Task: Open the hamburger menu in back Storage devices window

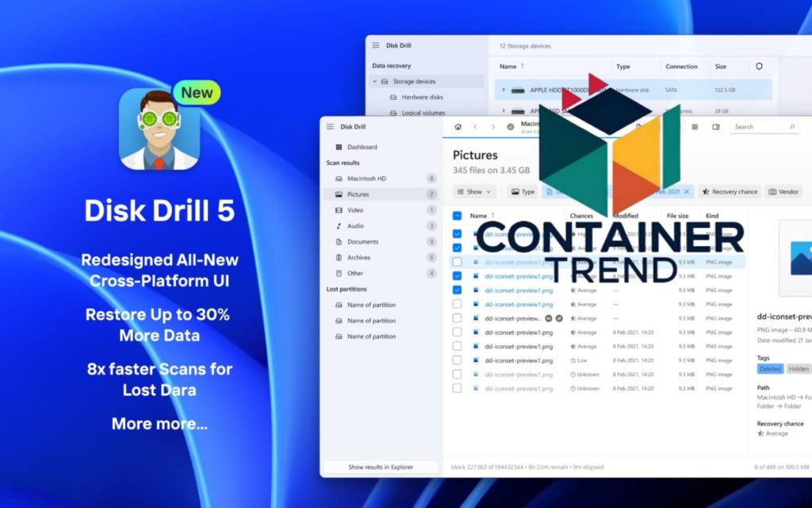Action: point(375,45)
